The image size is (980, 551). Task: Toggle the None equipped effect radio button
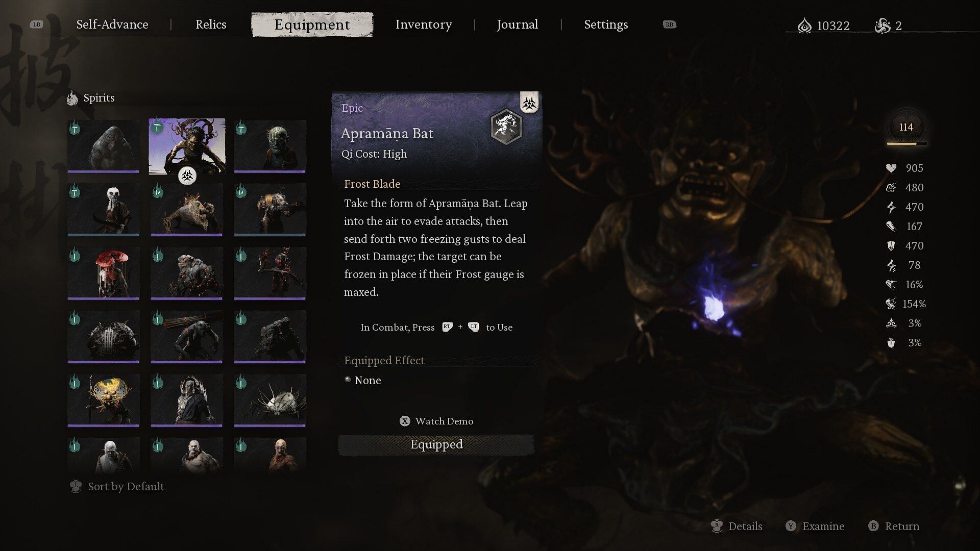pos(347,381)
